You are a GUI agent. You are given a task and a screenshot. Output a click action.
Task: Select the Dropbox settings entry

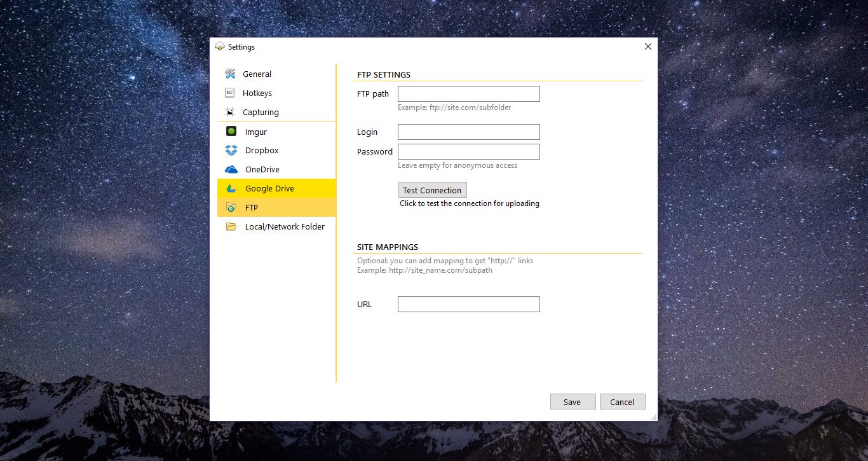point(276,151)
